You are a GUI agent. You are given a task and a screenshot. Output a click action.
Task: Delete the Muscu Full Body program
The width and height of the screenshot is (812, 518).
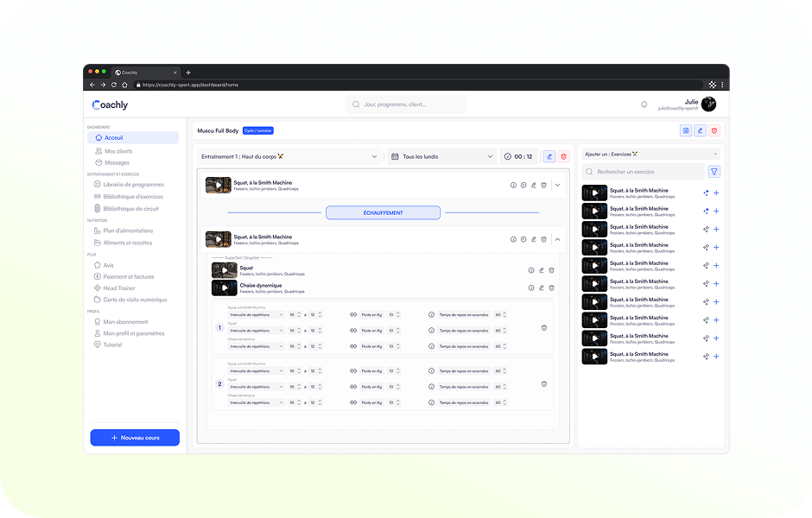(x=714, y=130)
